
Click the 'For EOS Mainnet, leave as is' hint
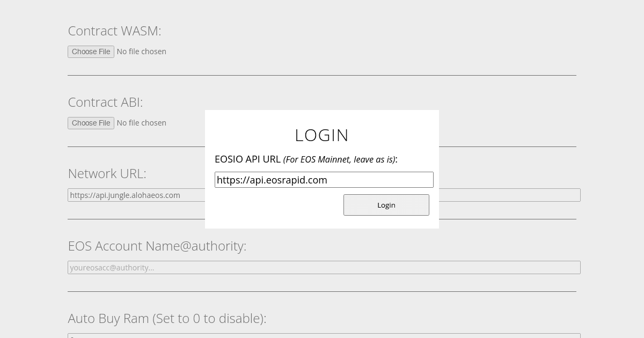[x=339, y=160]
